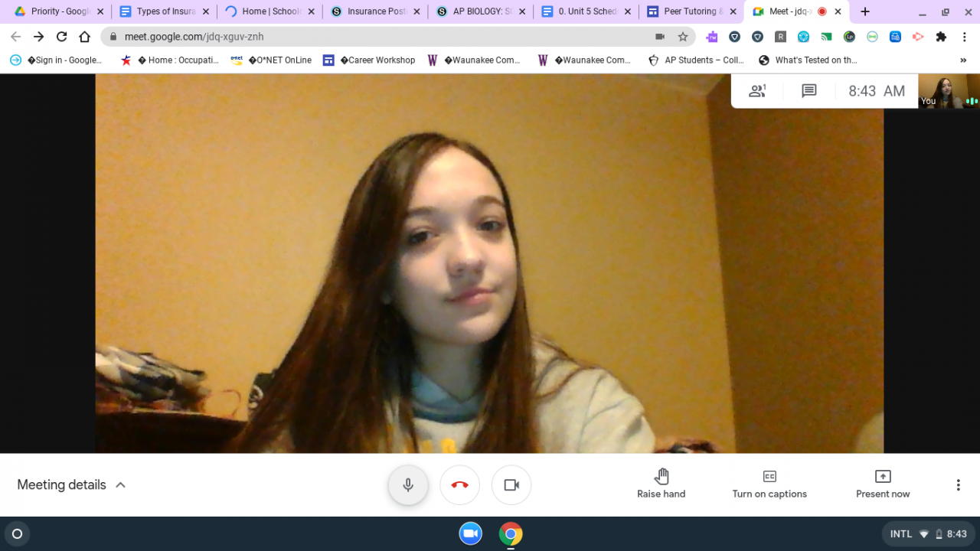Screen dimensions: 980x551
Task: Mute the microphone in the Meet call
Action: (408, 485)
